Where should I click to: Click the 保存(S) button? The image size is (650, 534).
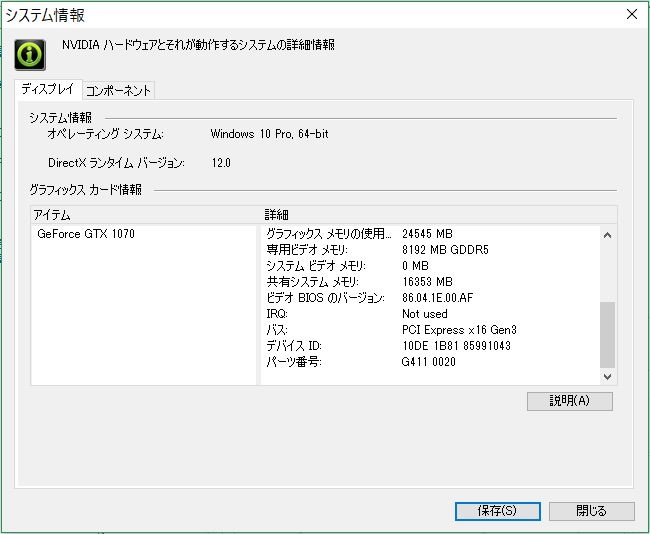click(497, 511)
